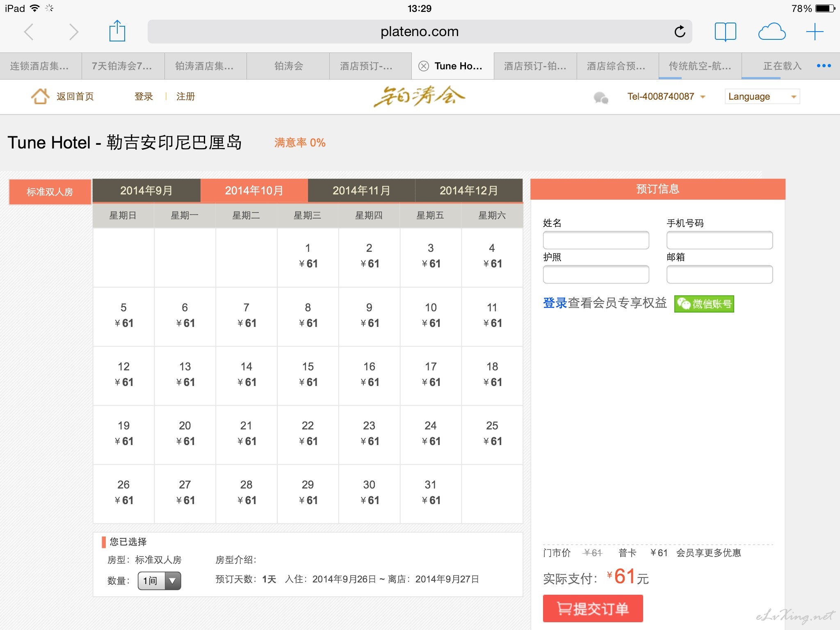Switch to the 7天铂涛会7... tab
The image size is (840, 630).
point(123,66)
